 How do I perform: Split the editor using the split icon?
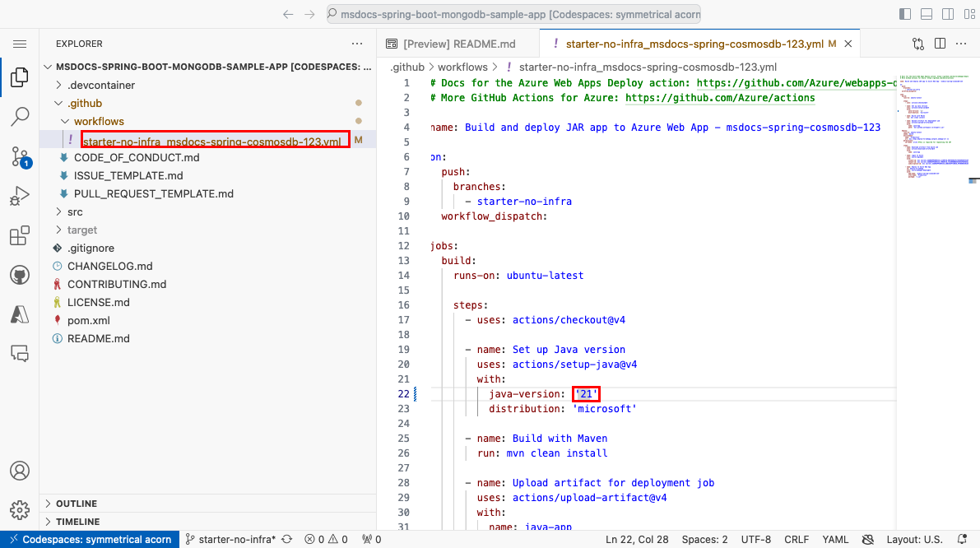(x=940, y=44)
